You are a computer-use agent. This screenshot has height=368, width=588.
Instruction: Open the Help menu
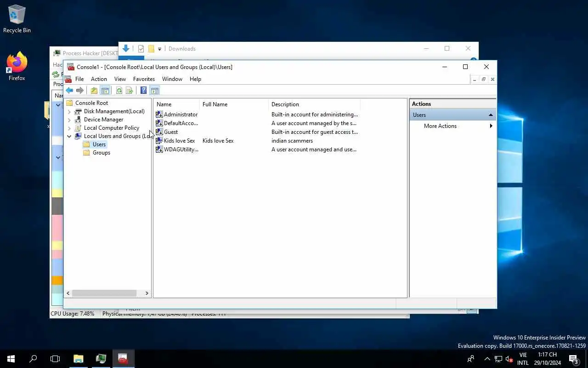click(195, 79)
